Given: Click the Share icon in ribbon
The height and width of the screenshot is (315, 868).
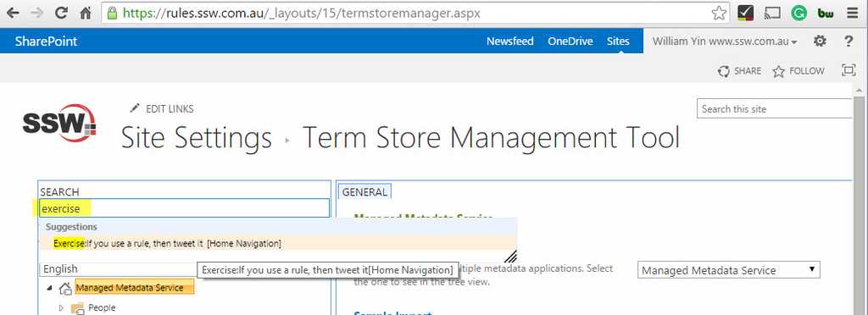Looking at the screenshot, I should pyautogui.click(x=723, y=71).
